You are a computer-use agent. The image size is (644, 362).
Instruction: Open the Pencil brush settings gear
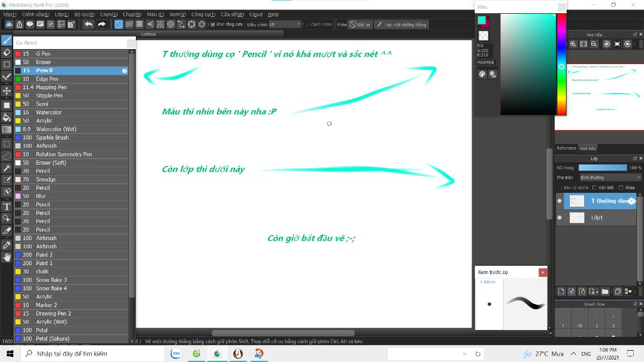126,70
